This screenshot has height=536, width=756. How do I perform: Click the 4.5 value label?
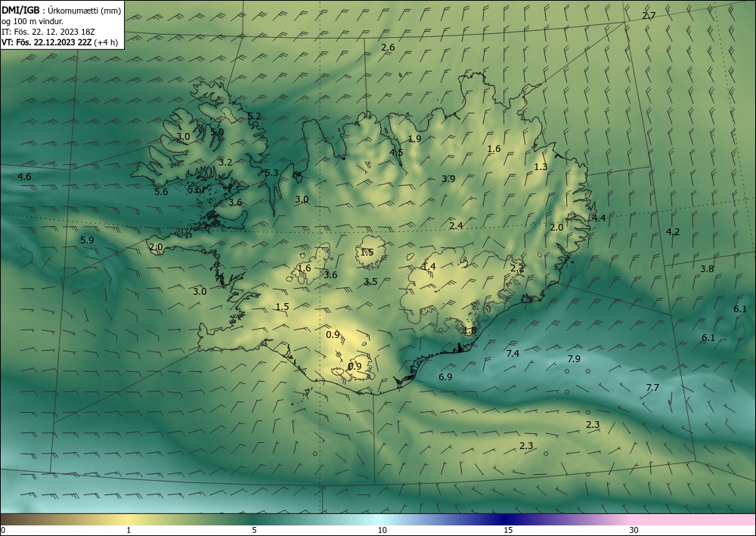pos(396,152)
